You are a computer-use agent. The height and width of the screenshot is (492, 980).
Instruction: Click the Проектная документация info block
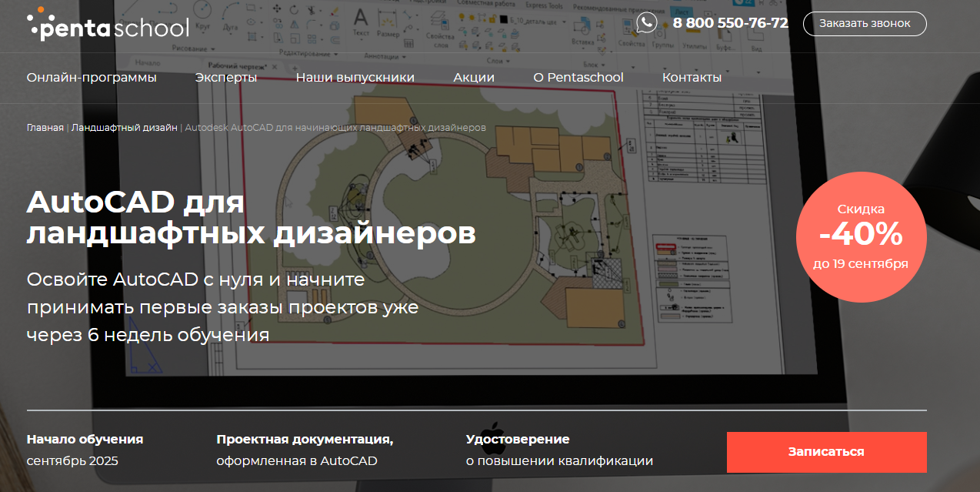305,450
